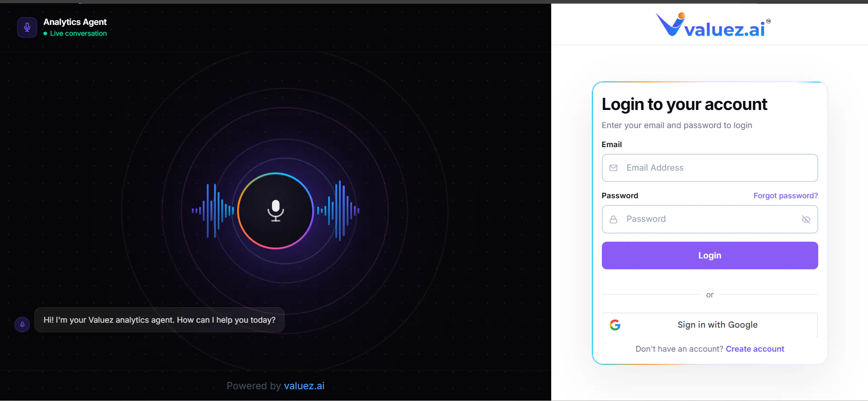Click the "Analytics Agent" title text
The image size is (868, 401).
tap(75, 22)
